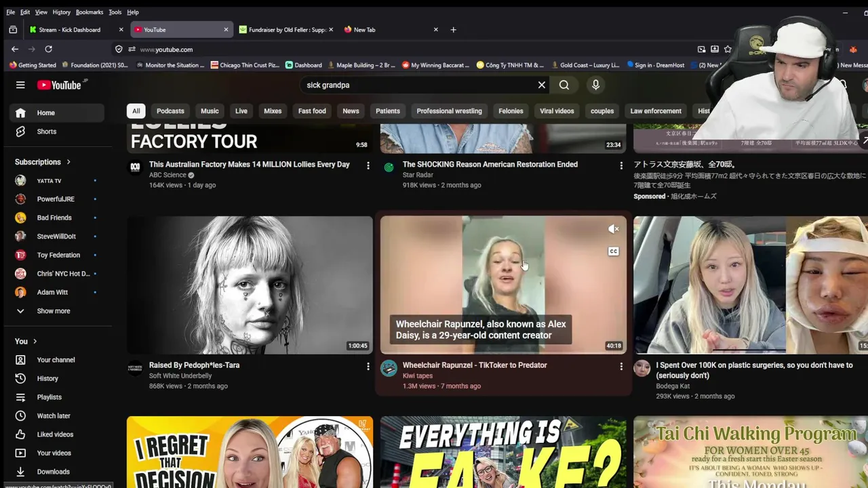The width and height of the screenshot is (868, 488).
Task: Select the couples filter chip
Action: [602, 111]
